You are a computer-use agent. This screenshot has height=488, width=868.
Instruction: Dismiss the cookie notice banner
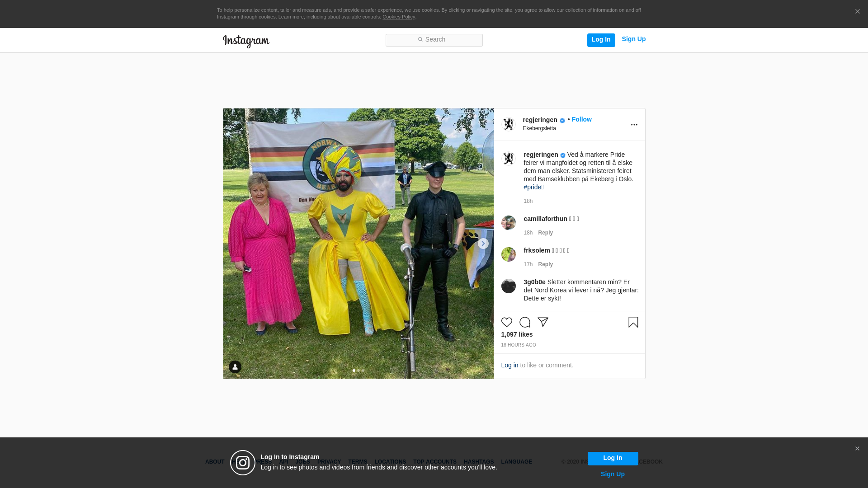pyautogui.click(x=857, y=12)
